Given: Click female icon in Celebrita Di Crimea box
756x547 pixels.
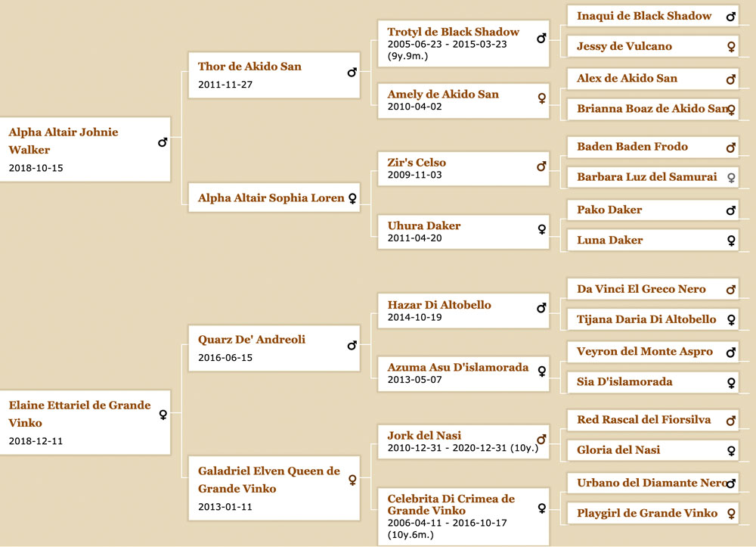Looking at the screenshot, I should coord(542,508).
